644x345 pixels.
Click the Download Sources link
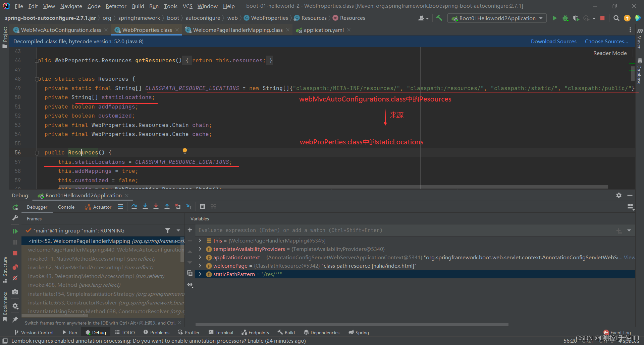click(x=553, y=41)
